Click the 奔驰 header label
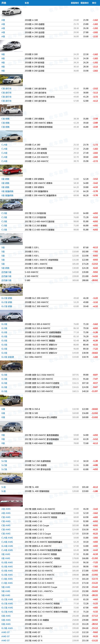The width and height of the screenshot is (100, 644). [x=4, y=3]
